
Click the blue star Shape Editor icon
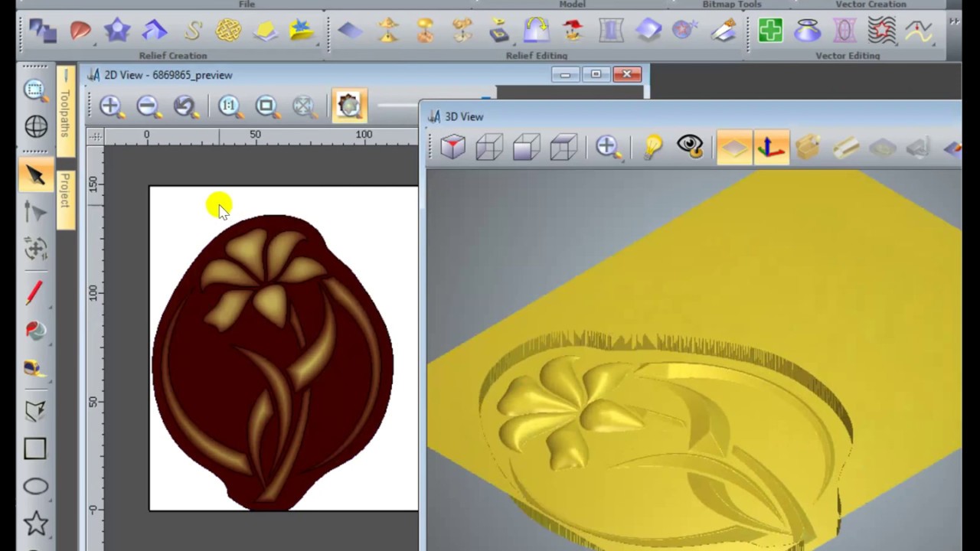pos(117,31)
